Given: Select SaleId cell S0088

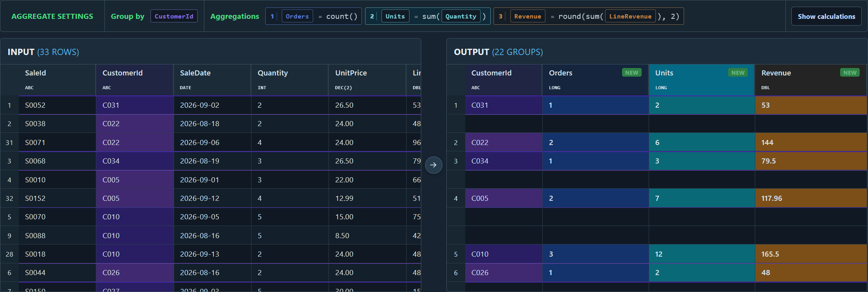Looking at the screenshot, I should click(x=57, y=236).
